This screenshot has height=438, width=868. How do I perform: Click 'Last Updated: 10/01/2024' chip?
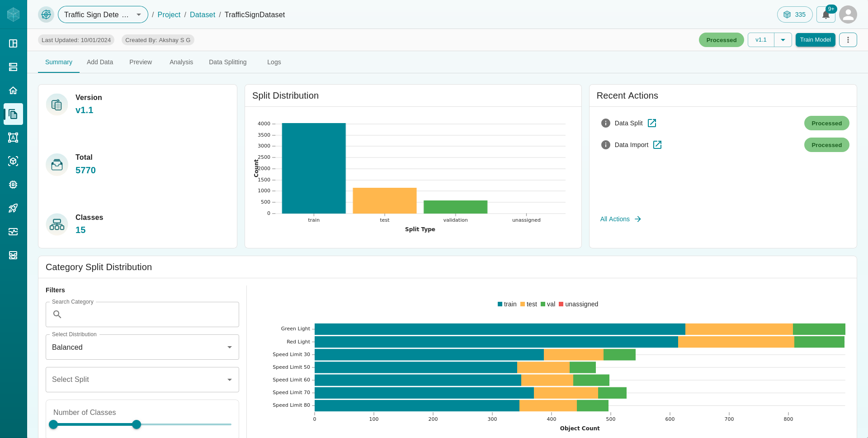click(x=76, y=40)
